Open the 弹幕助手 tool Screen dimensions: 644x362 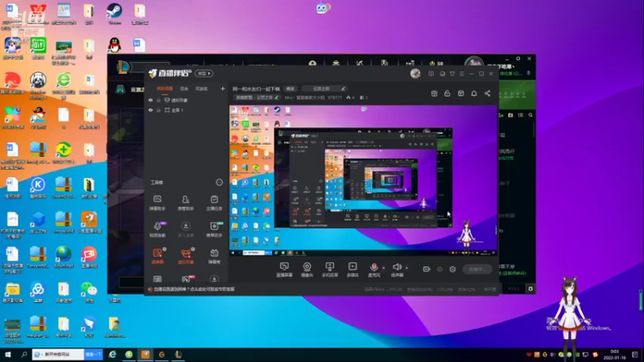click(157, 203)
